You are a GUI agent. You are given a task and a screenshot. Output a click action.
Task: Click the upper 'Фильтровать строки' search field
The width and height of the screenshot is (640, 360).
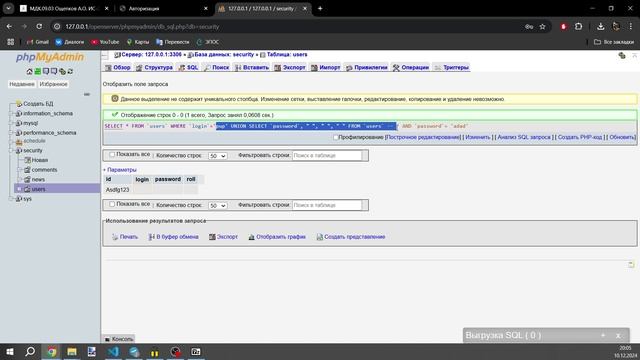click(x=327, y=156)
